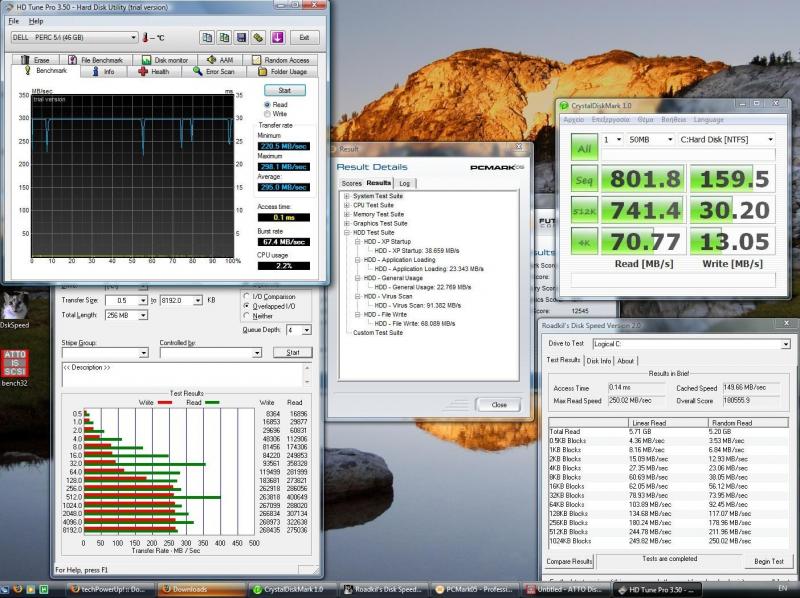The width and height of the screenshot is (800, 598).
Task: Open the Folder Usage tab
Action: (x=283, y=72)
